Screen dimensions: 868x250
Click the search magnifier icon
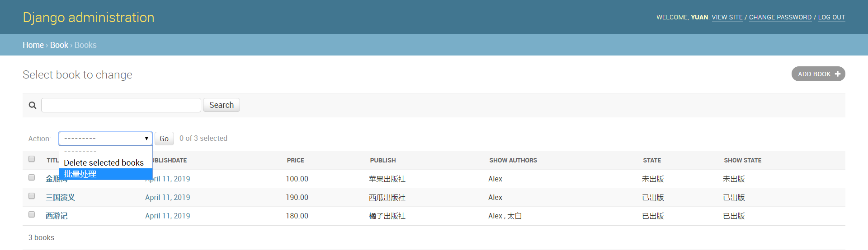[x=33, y=105]
